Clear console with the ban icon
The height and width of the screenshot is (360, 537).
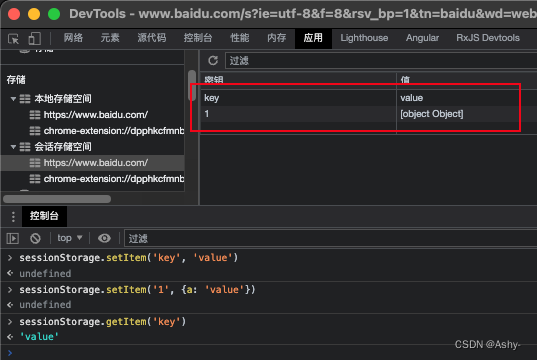(35, 238)
